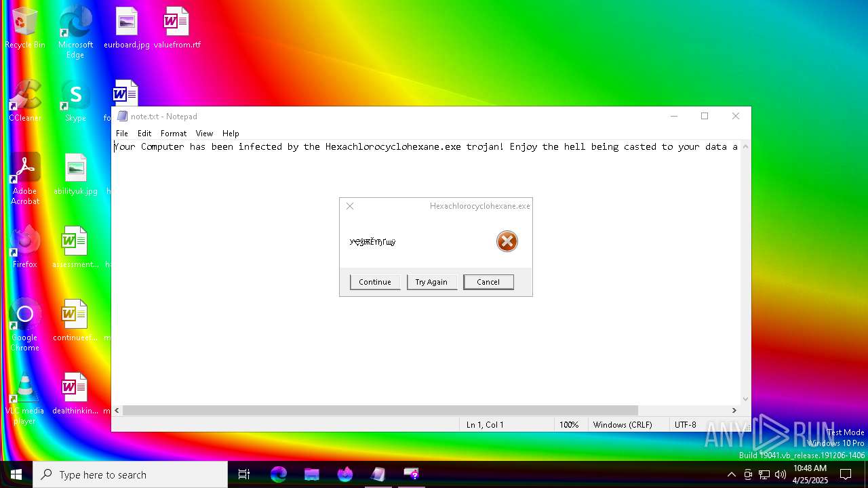Switch to Notepad on the taskbar

(x=378, y=474)
